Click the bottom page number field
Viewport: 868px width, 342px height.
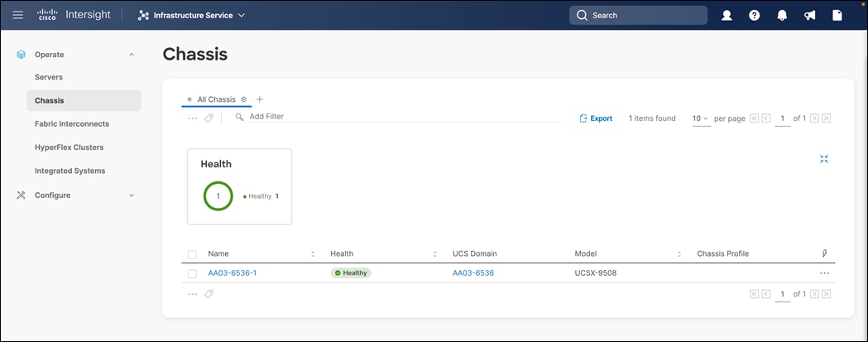[x=783, y=294]
